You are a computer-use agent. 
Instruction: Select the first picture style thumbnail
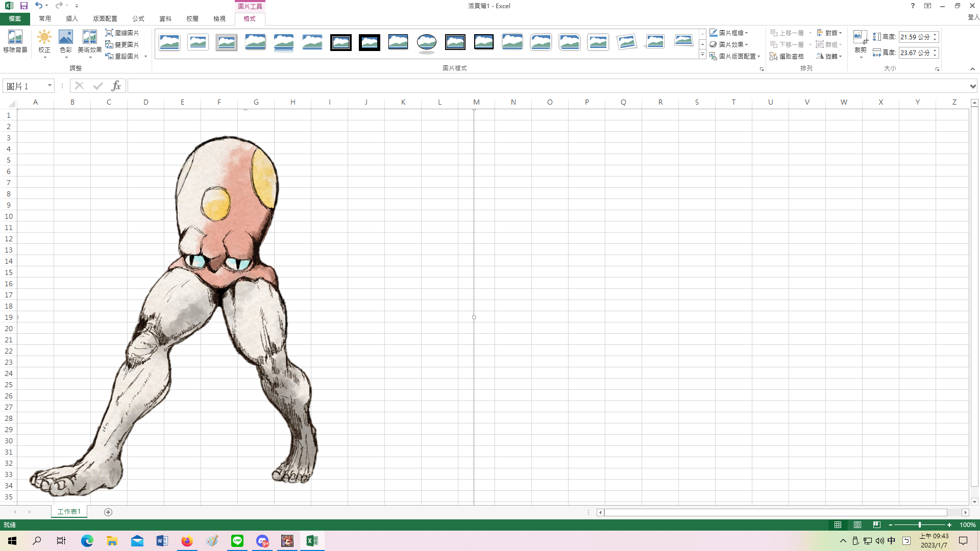coord(169,42)
